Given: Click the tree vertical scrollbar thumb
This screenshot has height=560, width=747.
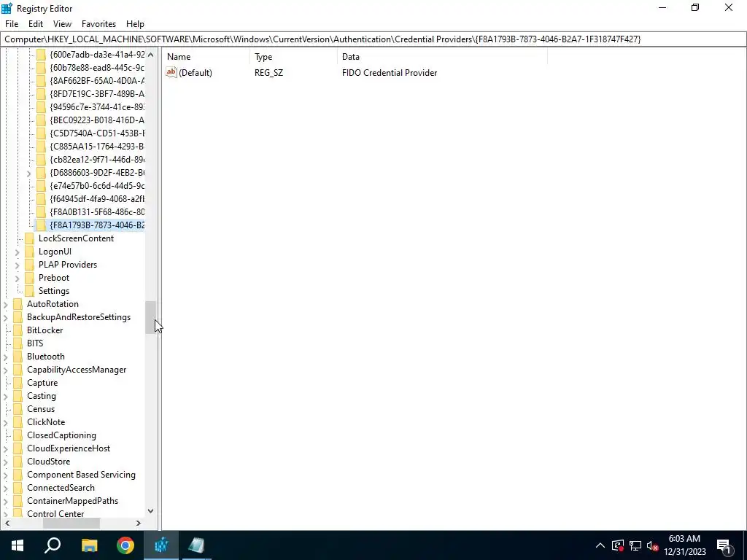Looking at the screenshot, I should 150,317.
